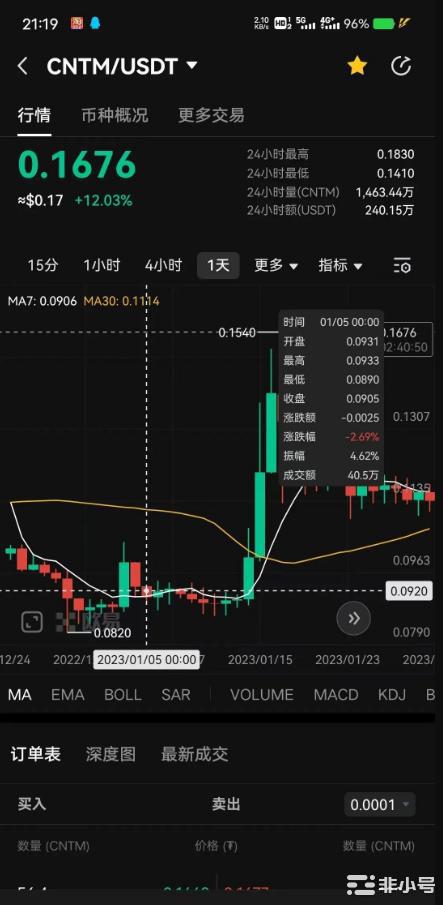Tap the 成交额 40.5万 tooltip row
Image resolution: width=443 pixels, height=905 pixels.
pos(331,476)
